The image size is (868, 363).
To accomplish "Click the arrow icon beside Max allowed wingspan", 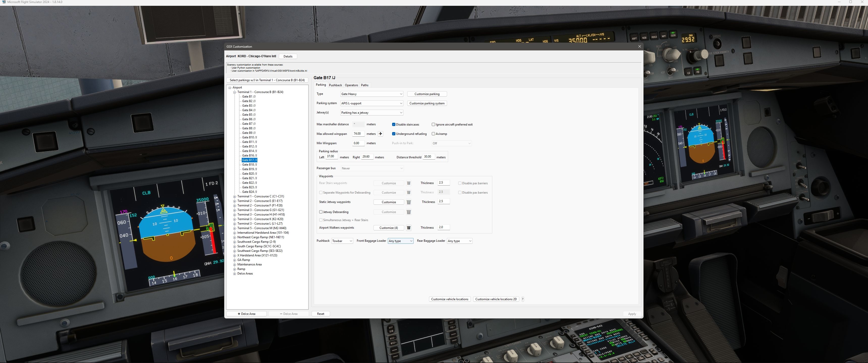I will tap(381, 134).
